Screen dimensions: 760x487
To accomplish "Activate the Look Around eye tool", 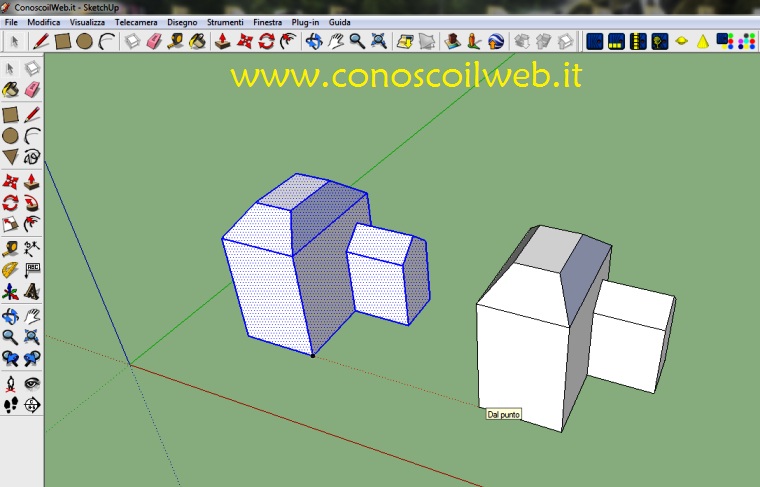I will (x=32, y=384).
